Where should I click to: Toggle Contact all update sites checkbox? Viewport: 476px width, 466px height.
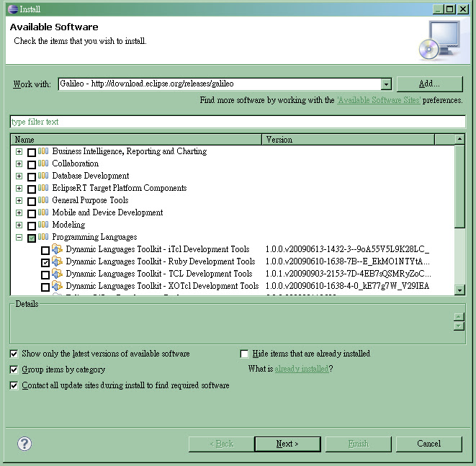click(x=14, y=385)
